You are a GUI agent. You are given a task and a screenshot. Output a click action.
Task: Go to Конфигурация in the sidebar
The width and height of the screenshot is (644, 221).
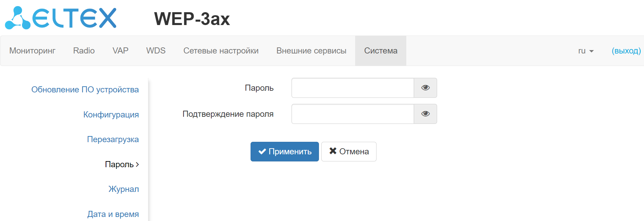click(x=111, y=115)
